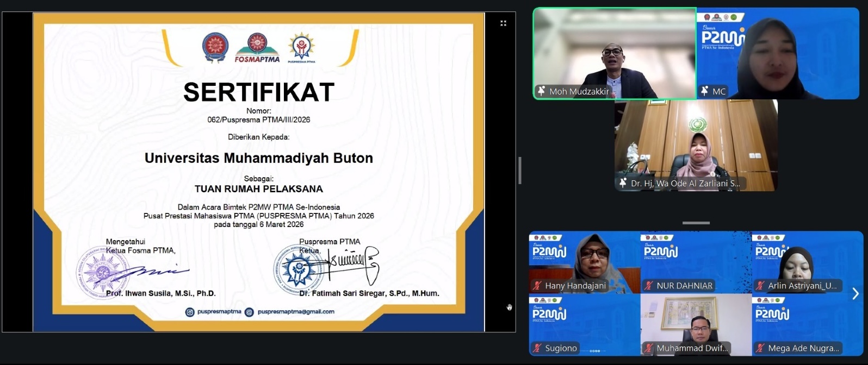Viewport: 868px width, 365px height.
Task: Click Hany Handajani's muted microphone icon
Action: [537, 286]
